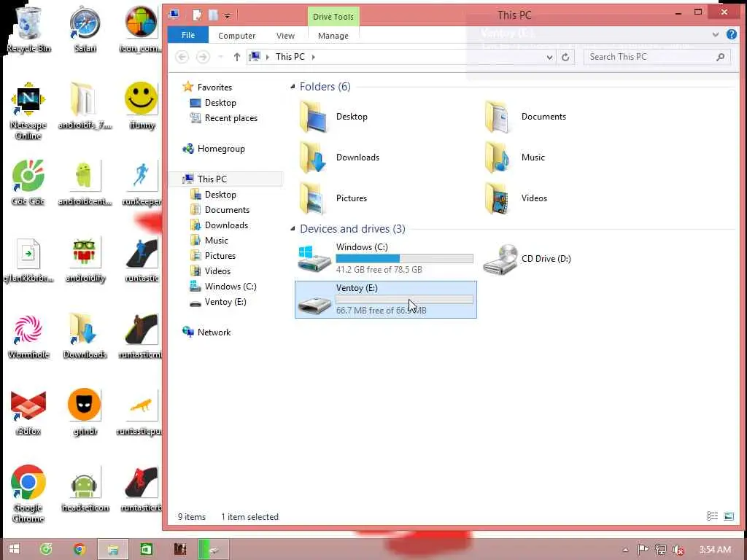Select the androidify desktop icon
Viewport: 747px width, 560px height.
pyautogui.click(x=85, y=259)
